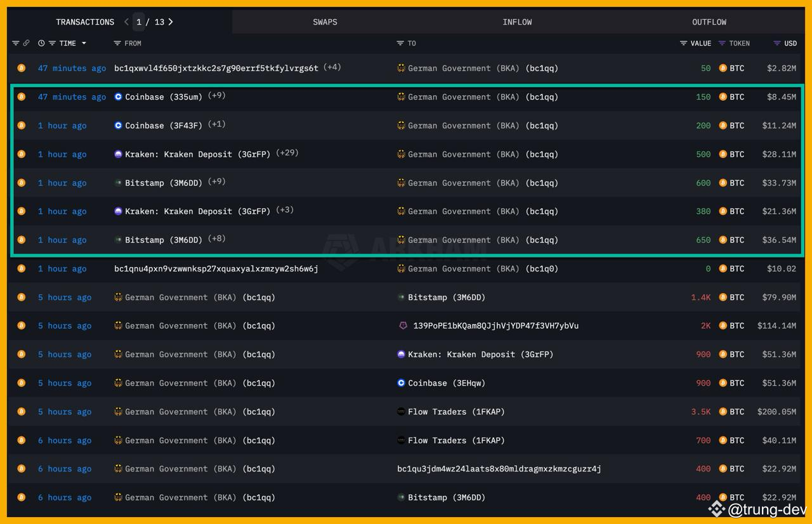
Task: Click the Bitstamp icon in the 3M6DD row
Action: pos(119,182)
